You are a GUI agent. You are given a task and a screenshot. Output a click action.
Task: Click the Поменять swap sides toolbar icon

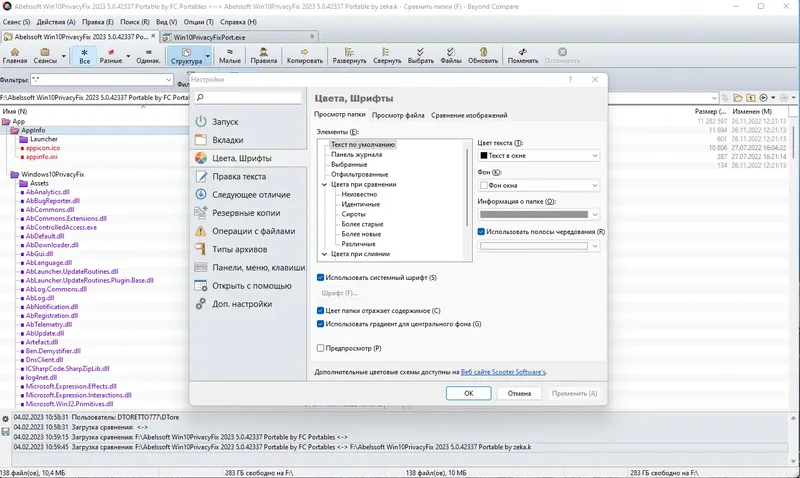522,56
